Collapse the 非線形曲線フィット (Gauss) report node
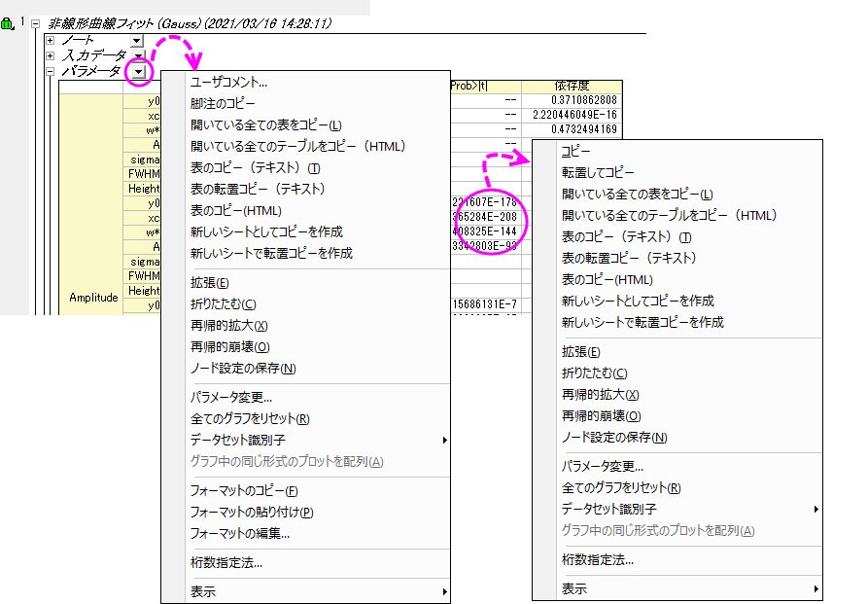The image size is (868, 604). 35,23
